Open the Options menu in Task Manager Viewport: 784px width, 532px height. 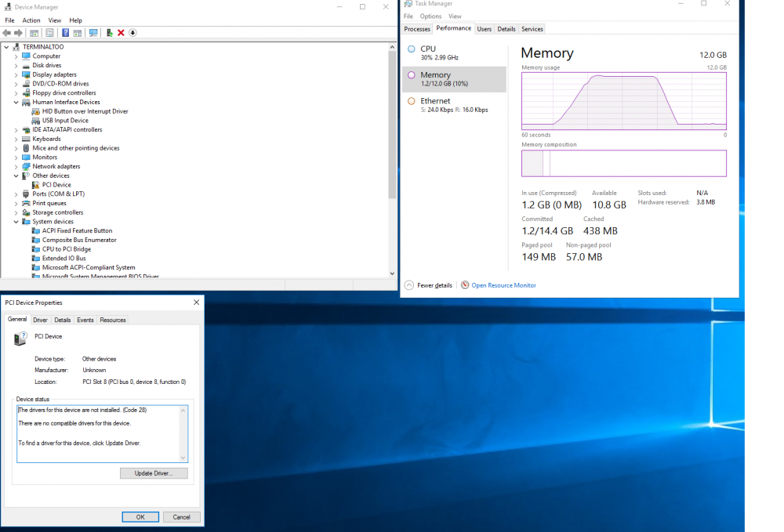pyautogui.click(x=430, y=16)
